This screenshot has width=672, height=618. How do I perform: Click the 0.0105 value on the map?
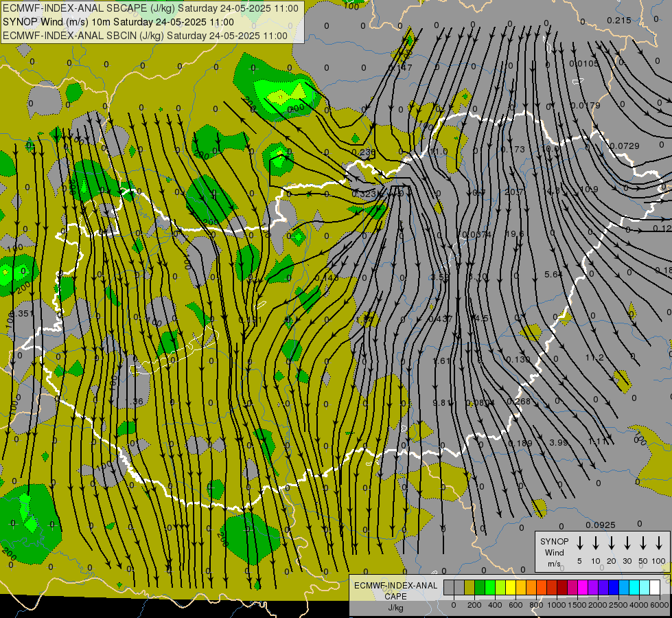[584, 63]
